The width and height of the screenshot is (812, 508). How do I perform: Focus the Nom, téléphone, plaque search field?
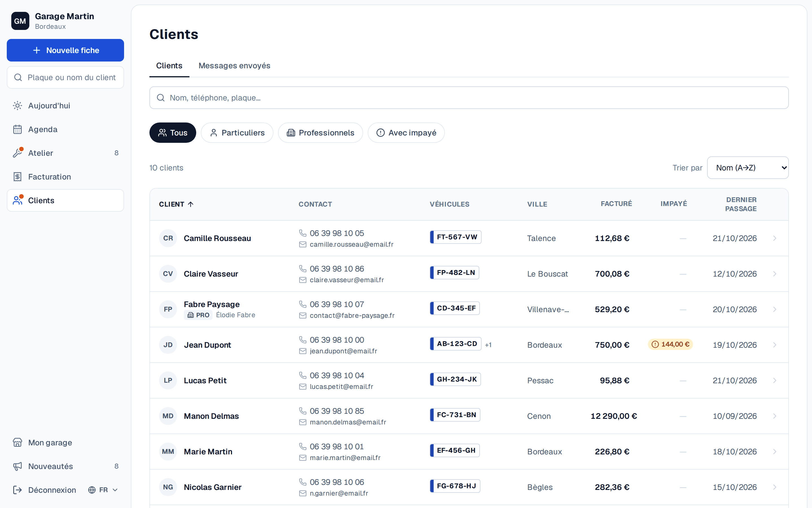pyautogui.click(x=469, y=98)
